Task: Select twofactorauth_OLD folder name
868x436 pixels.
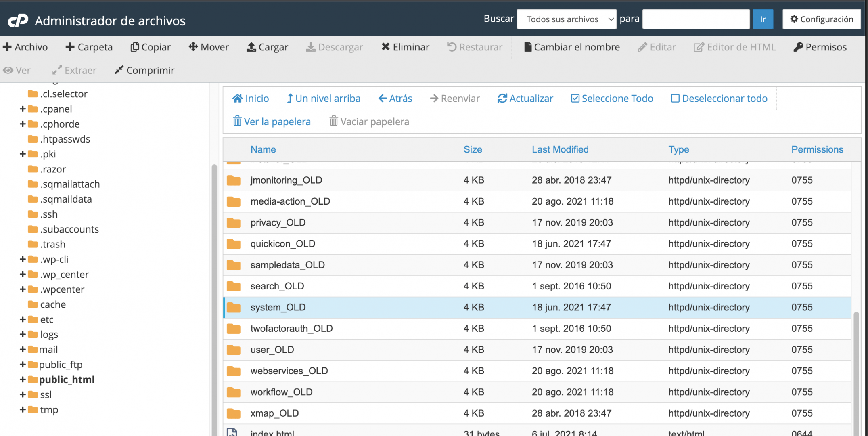Action: pyautogui.click(x=292, y=329)
